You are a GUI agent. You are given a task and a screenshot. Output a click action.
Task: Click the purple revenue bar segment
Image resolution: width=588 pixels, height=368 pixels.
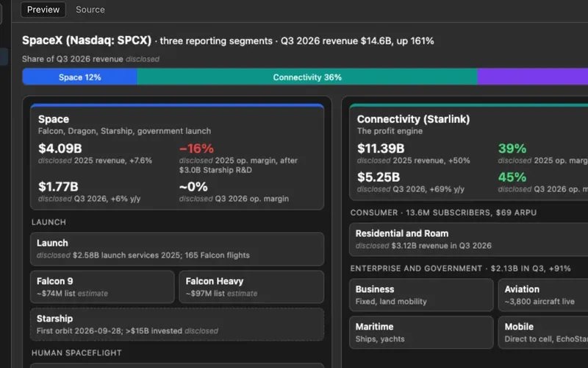[532, 77]
